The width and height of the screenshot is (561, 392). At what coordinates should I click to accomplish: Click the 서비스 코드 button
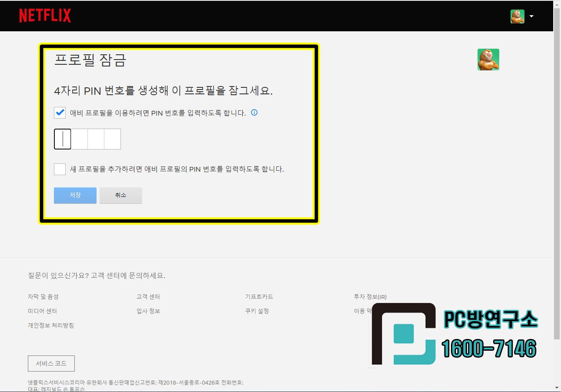(x=51, y=363)
